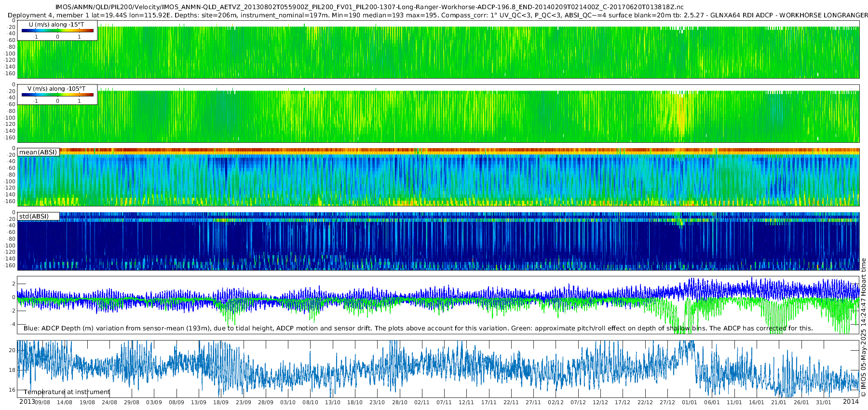Click the -4 tick on depth variation axis
Viewport: 868px width, 410px height.
click(x=13, y=324)
